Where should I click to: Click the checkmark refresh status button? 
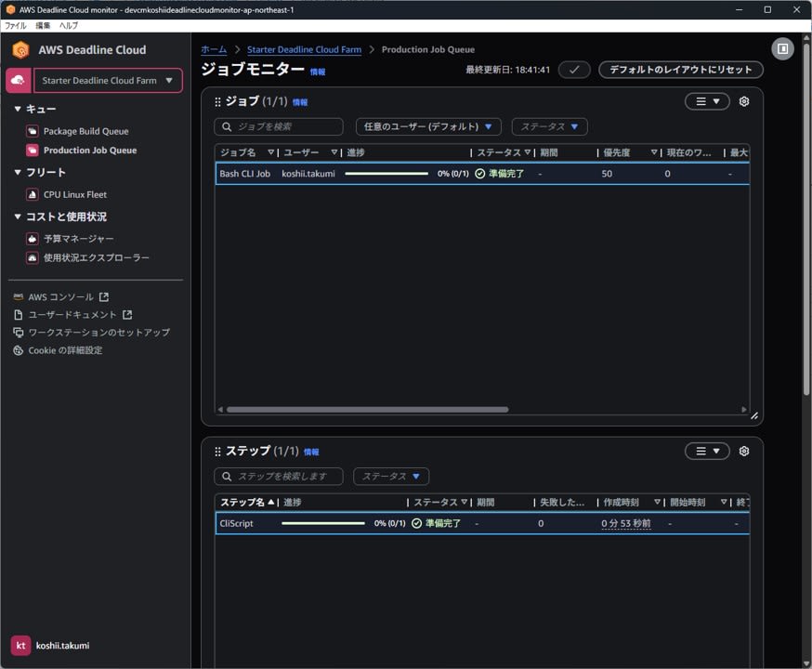(x=574, y=70)
